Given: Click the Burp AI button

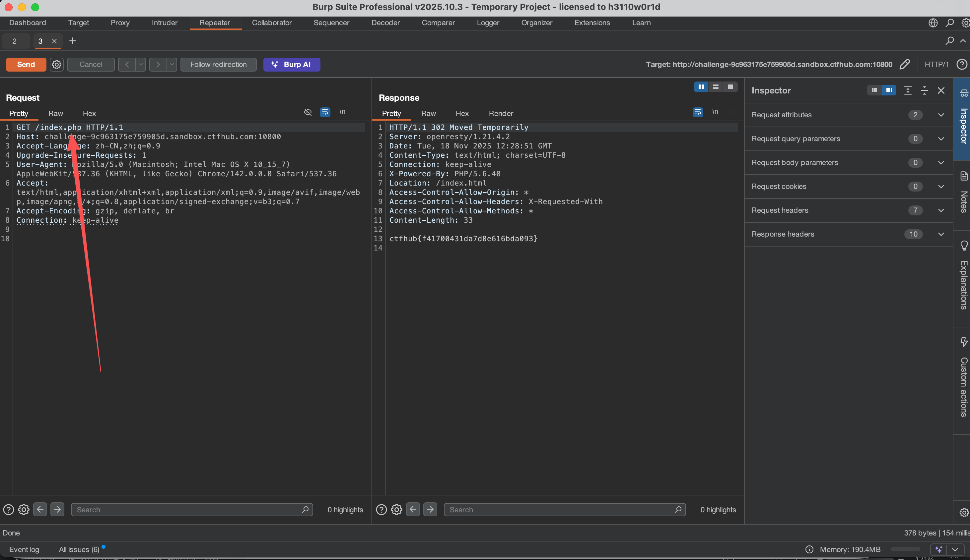Looking at the screenshot, I should [291, 64].
